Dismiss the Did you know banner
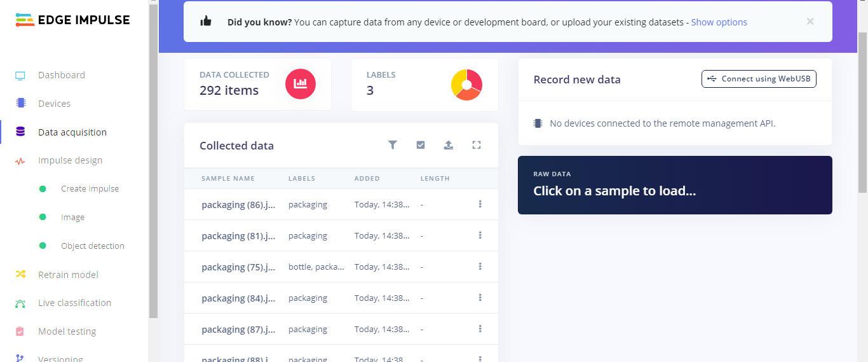 click(x=810, y=22)
